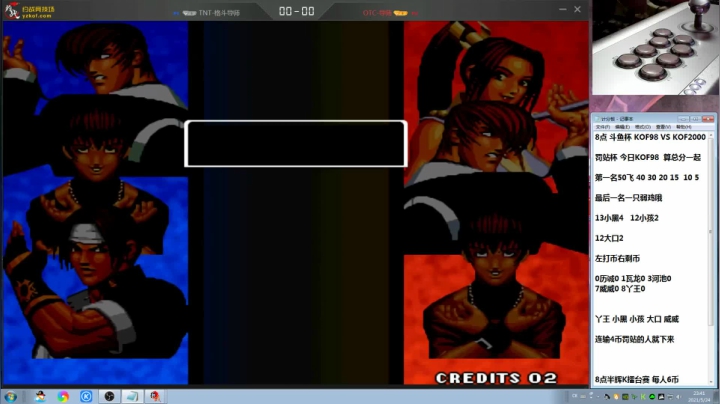Screen dimensions: 720x404
Task: Open the QQ penguin taskbar icon
Action: (x=40, y=396)
